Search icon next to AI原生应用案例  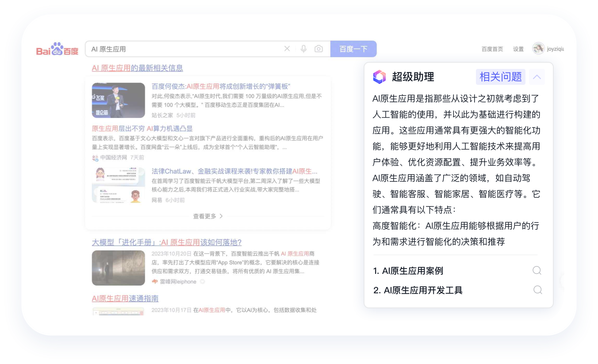pyautogui.click(x=537, y=270)
